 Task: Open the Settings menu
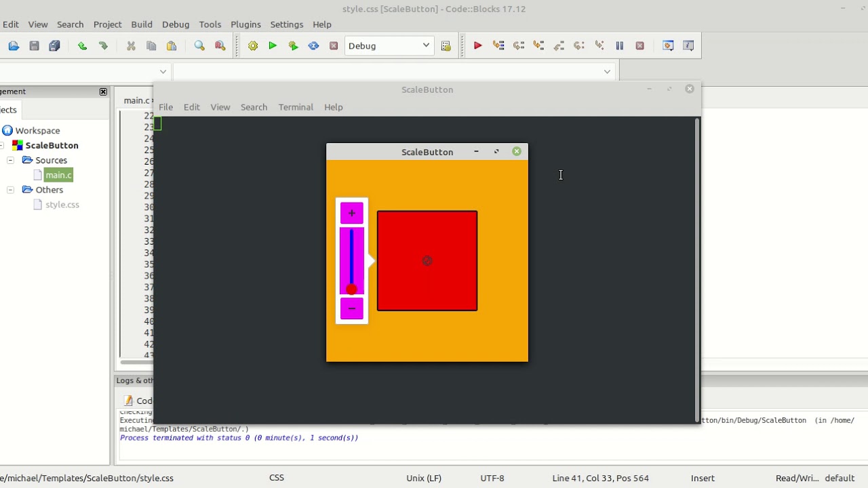click(287, 24)
